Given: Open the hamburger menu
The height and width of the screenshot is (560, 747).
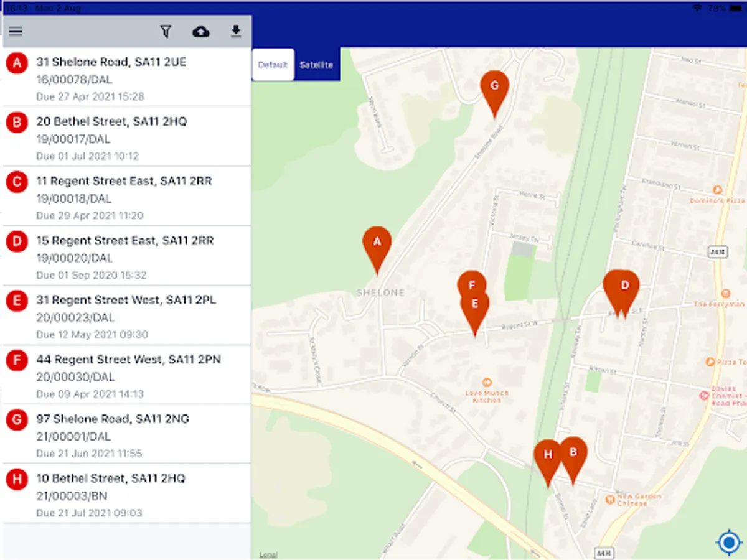Looking at the screenshot, I should 16,31.
